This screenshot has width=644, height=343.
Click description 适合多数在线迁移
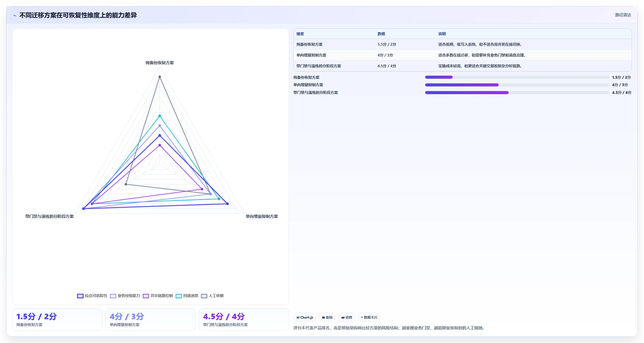click(482, 55)
